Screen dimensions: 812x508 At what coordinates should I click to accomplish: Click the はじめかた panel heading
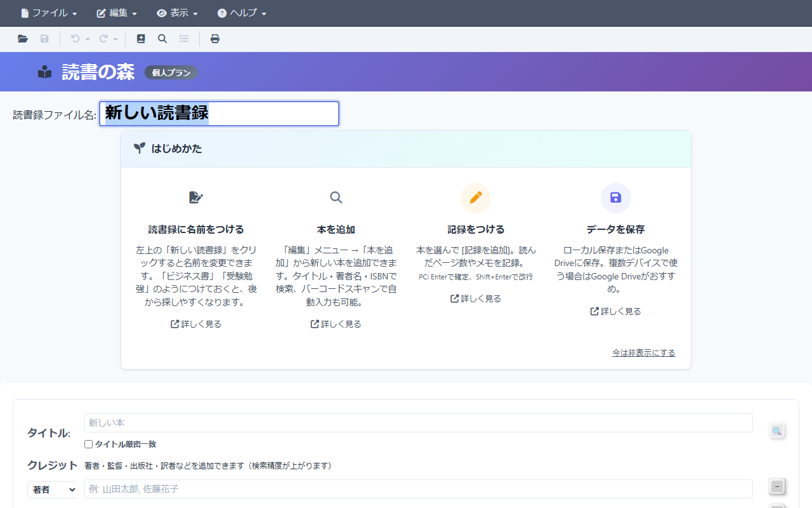click(x=176, y=149)
